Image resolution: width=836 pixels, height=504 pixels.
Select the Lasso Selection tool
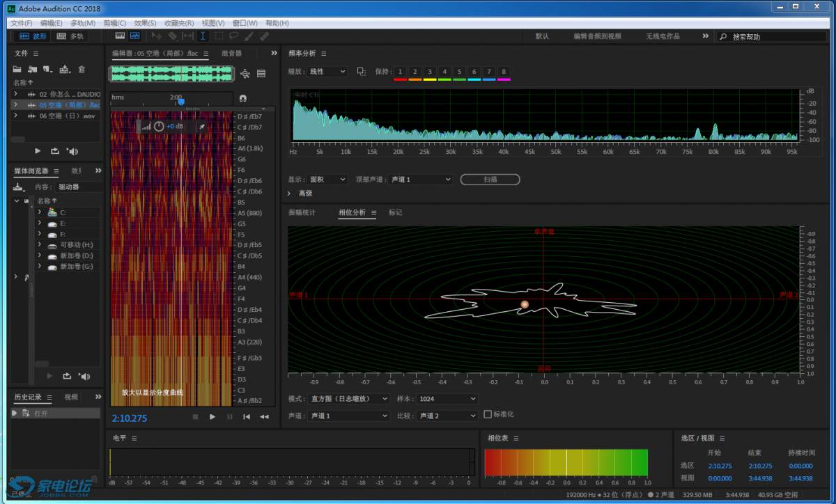pyautogui.click(x=234, y=36)
